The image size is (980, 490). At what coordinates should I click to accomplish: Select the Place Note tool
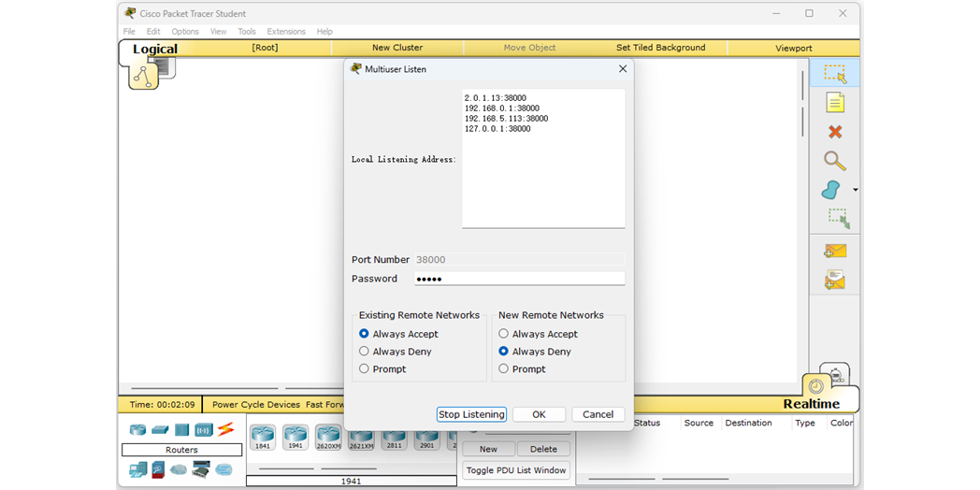[834, 103]
